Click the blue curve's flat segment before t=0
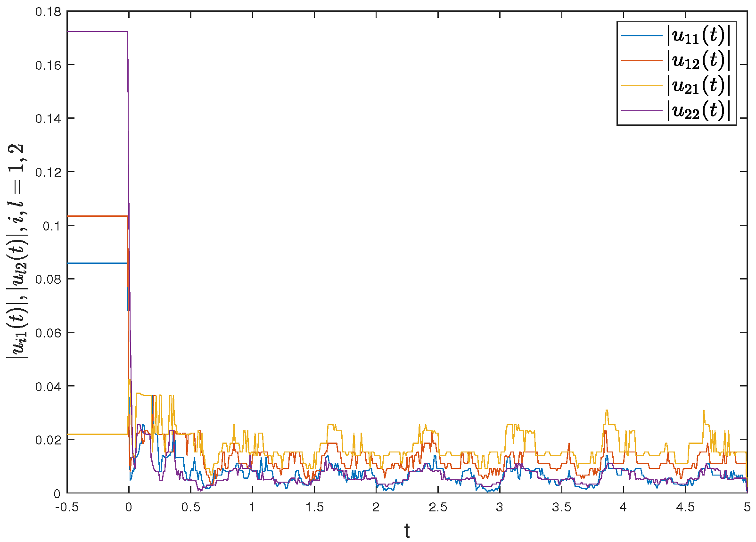Viewport: 756px width, 542px height. [98, 263]
